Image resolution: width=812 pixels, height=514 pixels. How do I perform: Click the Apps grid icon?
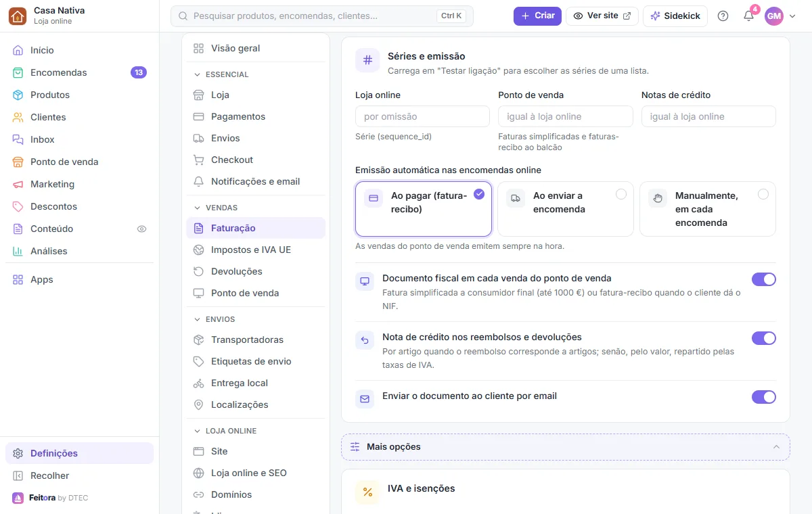[18, 279]
